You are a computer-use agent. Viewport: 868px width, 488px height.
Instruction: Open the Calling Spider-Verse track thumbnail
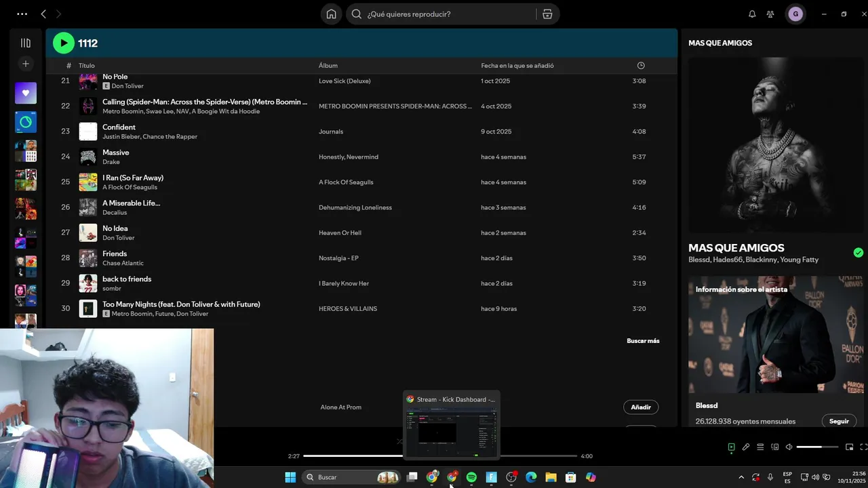coord(88,106)
